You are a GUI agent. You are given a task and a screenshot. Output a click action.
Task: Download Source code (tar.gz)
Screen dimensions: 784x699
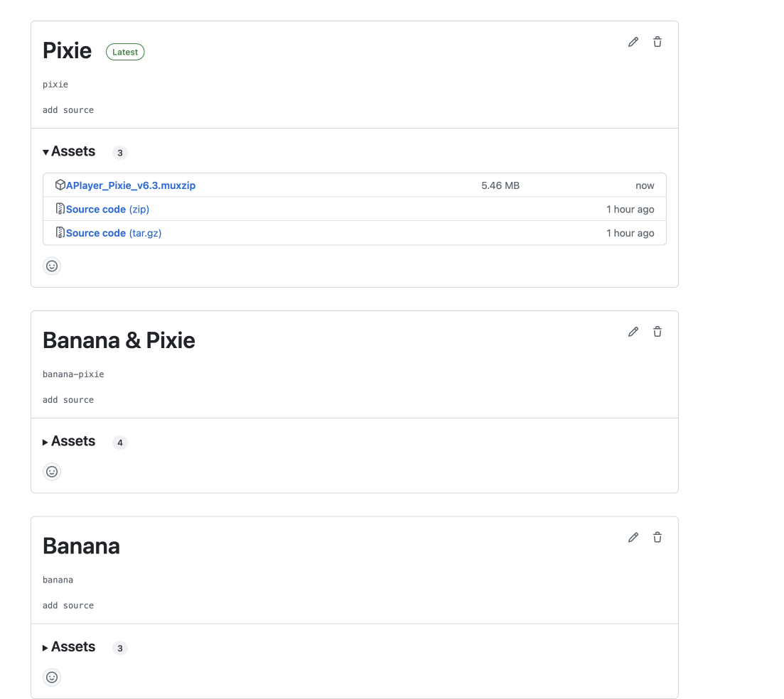click(x=114, y=233)
